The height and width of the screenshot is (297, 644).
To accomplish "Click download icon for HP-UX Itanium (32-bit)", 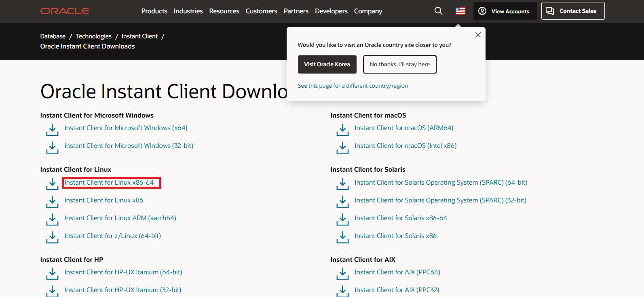I will [52, 291].
